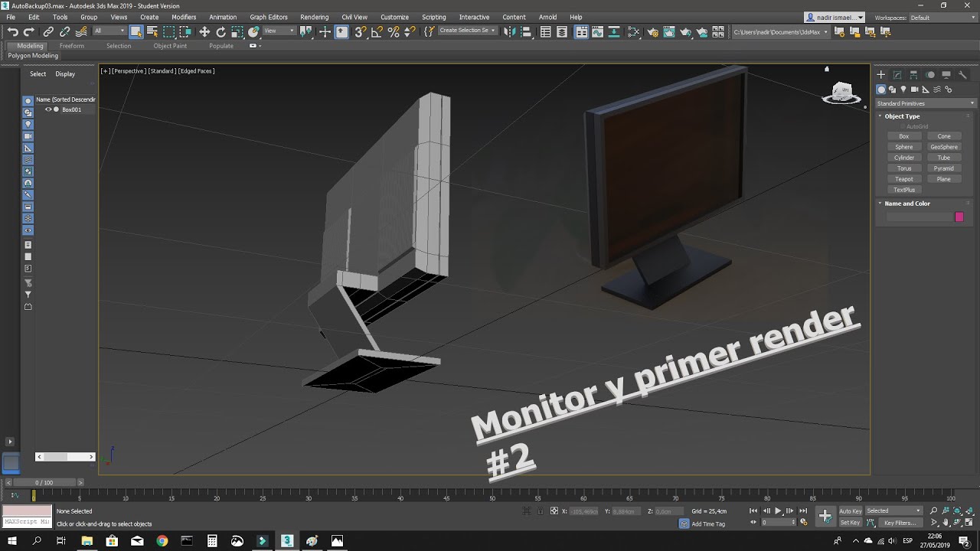Open the Modify panel tab
Image resolution: width=980 pixels, height=551 pixels.
(x=897, y=75)
